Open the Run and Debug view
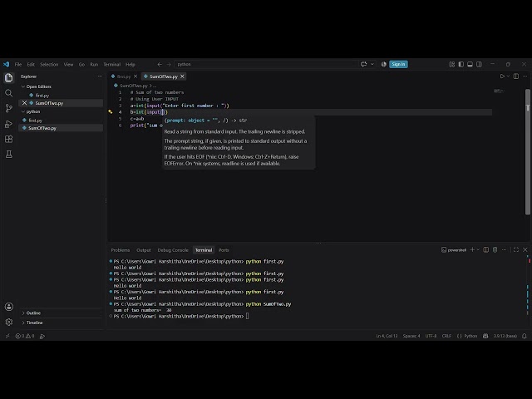532x399 pixels. tap(9, 124)
